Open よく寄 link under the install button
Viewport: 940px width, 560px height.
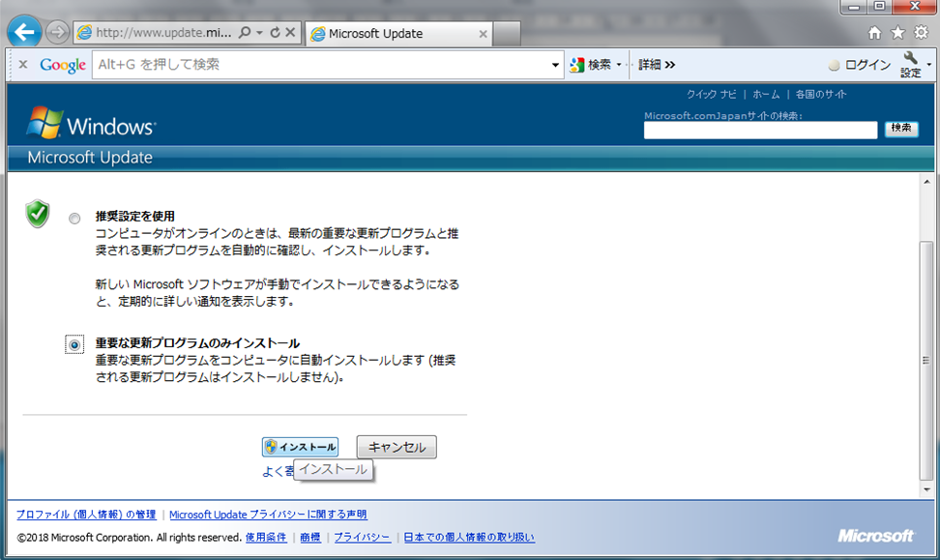click(x=279, y=471)
